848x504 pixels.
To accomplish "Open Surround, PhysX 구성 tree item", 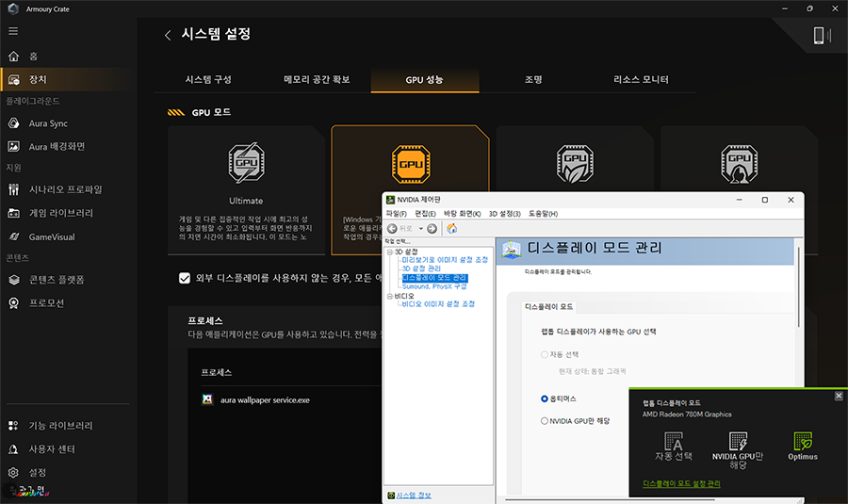I will 434,286.
